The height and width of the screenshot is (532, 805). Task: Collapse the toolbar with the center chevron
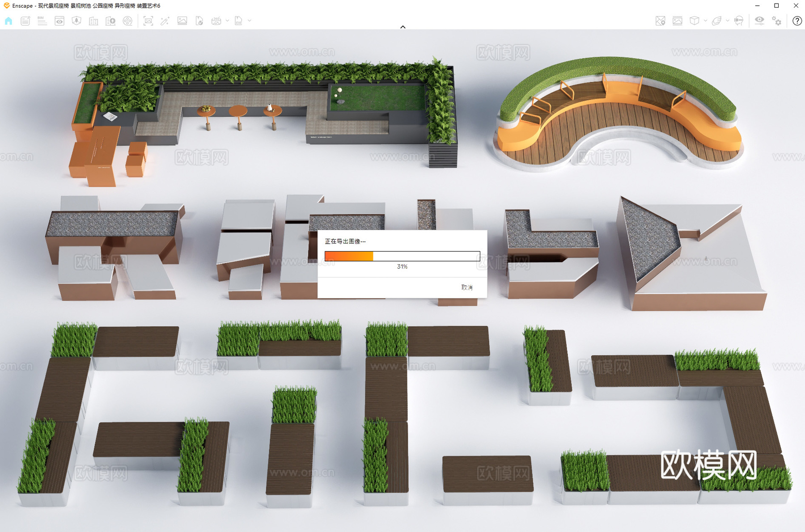tap(402, 27)
